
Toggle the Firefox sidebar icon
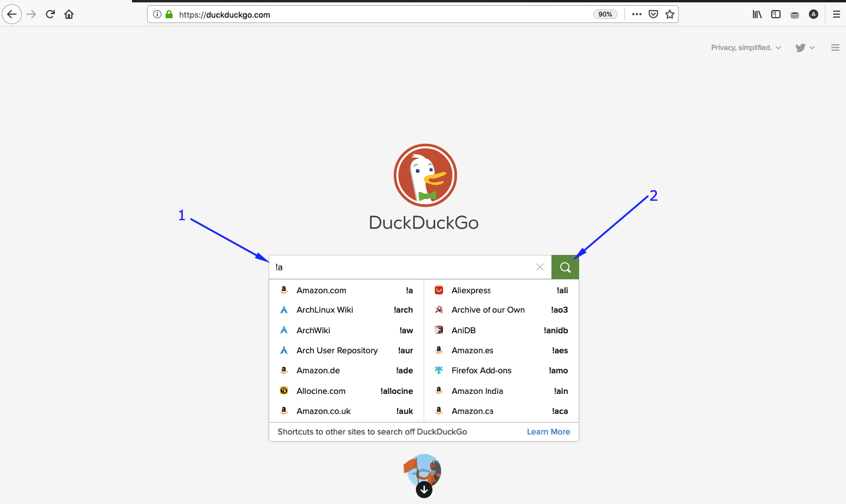[775, 14]
